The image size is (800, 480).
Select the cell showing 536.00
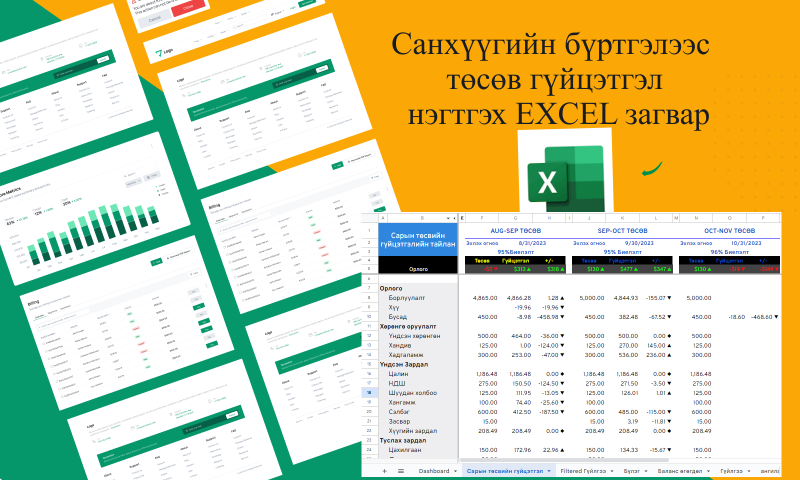(628, 355)
